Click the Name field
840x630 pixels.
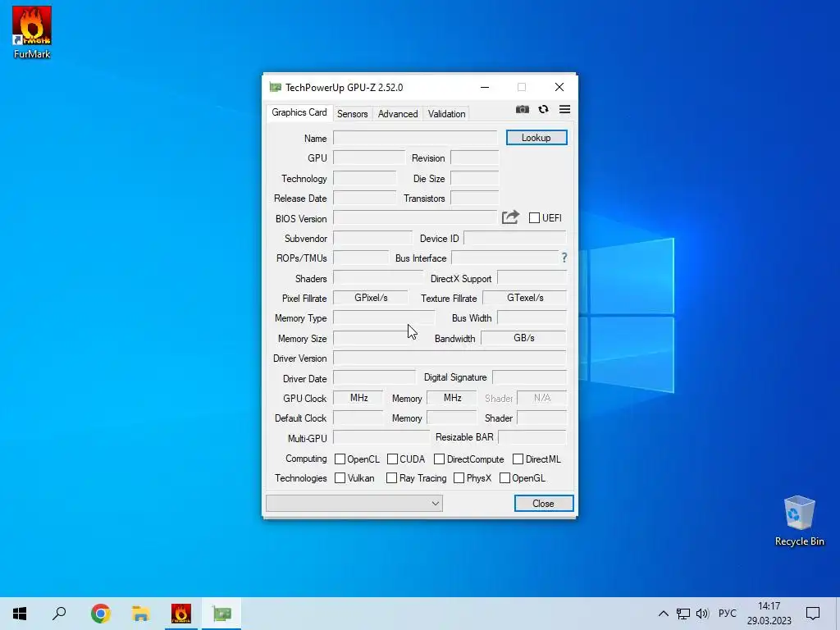coord(415,138)
